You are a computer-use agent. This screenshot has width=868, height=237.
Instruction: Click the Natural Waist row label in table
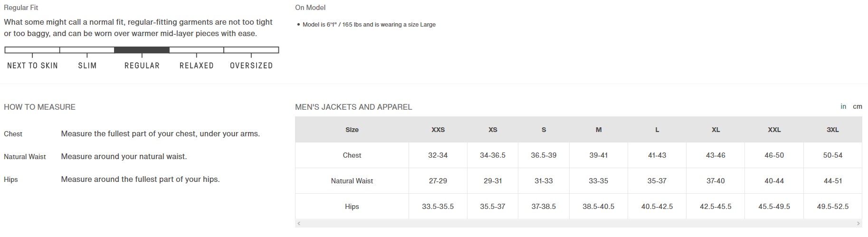click(352, 181)
